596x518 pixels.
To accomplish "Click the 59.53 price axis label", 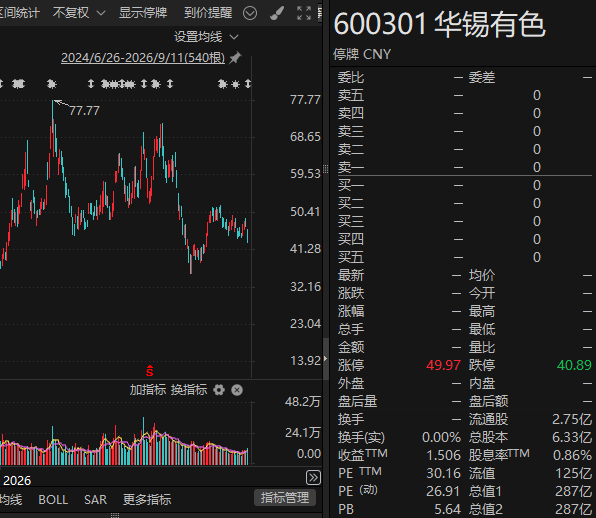I will click(x=305, y=174).
